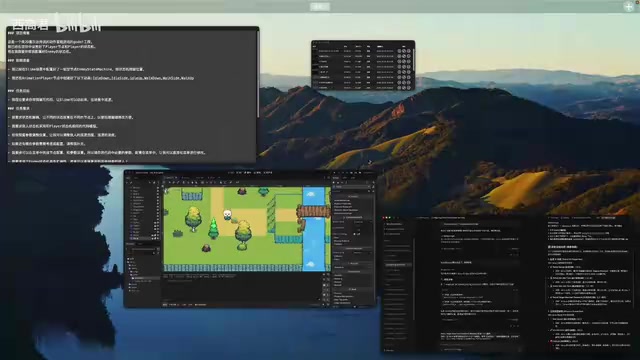The width and height of the screenshot is (640, 360).
Task: Toggle visibility eye of the selected bottom scene node
Action: pyautogui.click(x=158, y=238)
